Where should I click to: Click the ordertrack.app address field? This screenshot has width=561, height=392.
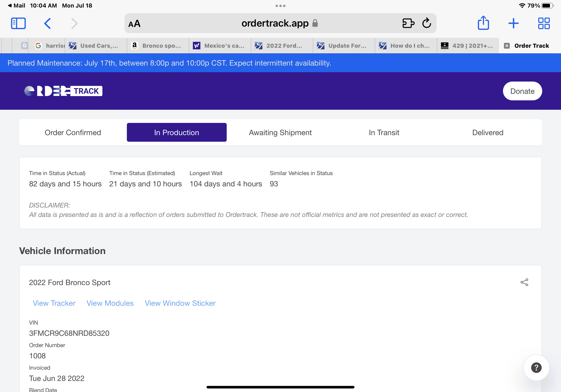(275, 24)
